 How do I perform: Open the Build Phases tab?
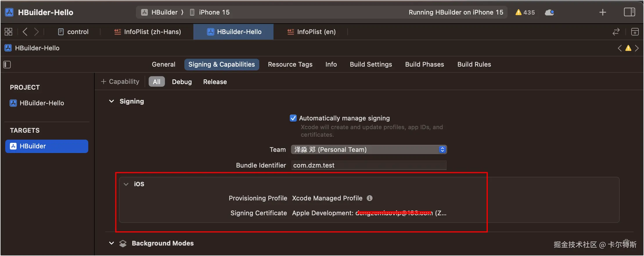(424, 64)
